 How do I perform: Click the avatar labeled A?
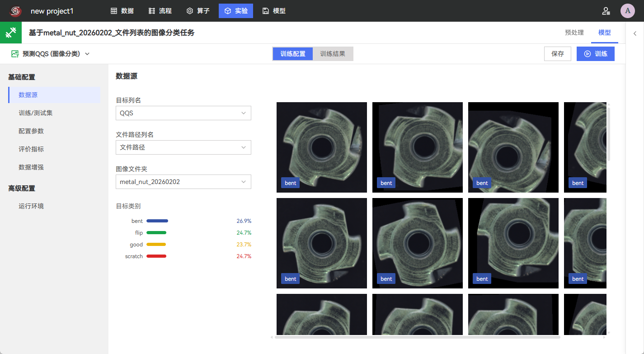(627, 11)
